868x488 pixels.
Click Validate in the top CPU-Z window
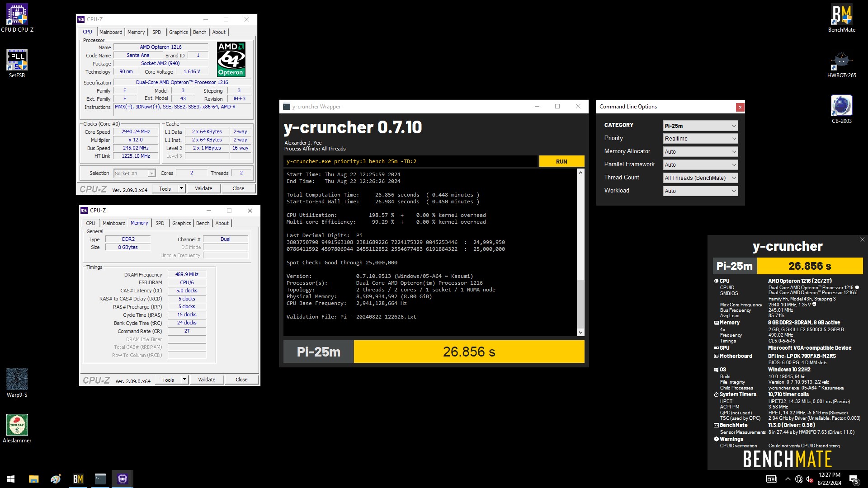pyautogui.click(x=203, y=188)
